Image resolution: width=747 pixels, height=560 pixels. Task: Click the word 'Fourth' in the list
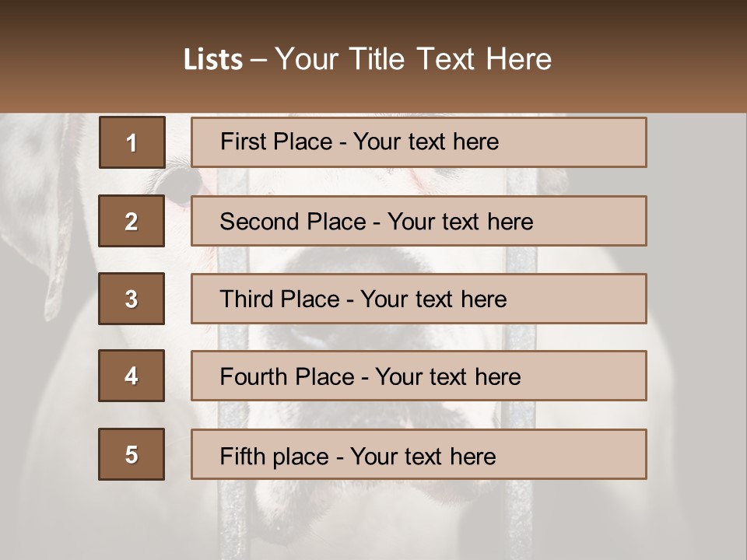[x=253, y=377]
